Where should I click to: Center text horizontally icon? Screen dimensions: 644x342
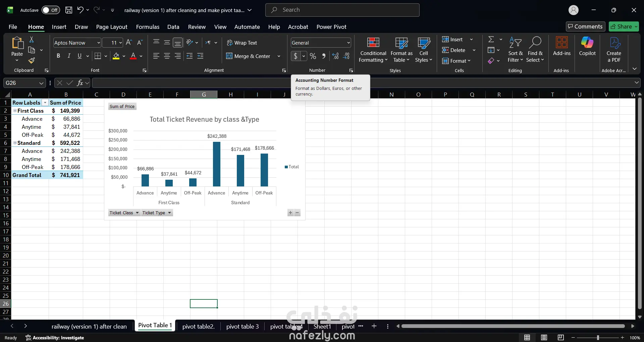pyautogui.click(x=167, y=56)
